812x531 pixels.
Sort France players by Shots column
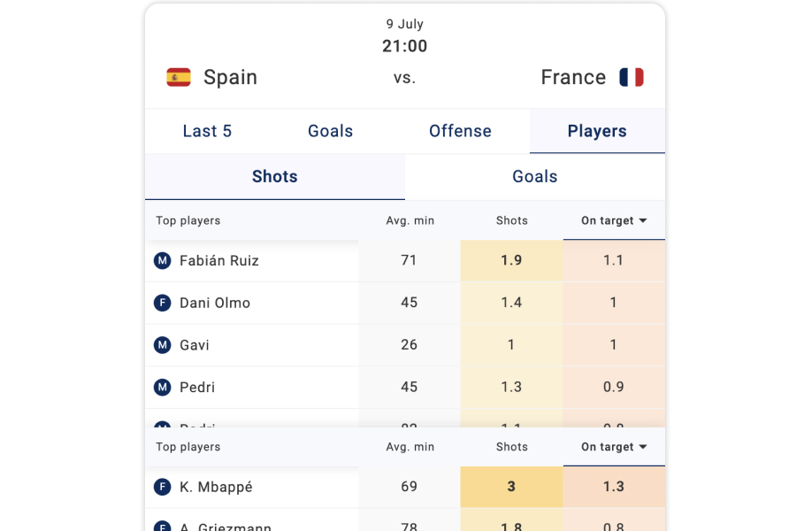point(511,448)
